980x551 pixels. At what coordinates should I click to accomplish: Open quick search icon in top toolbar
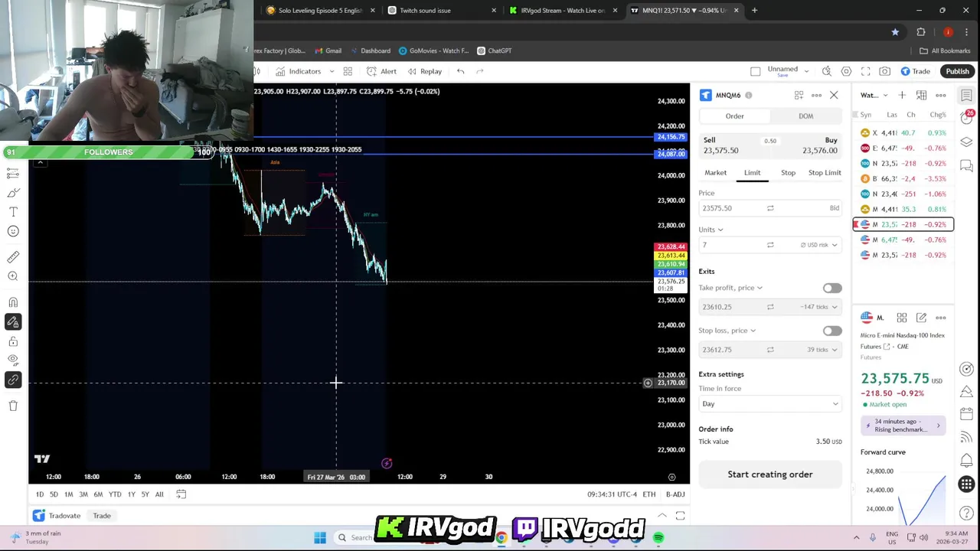point(827,71)
